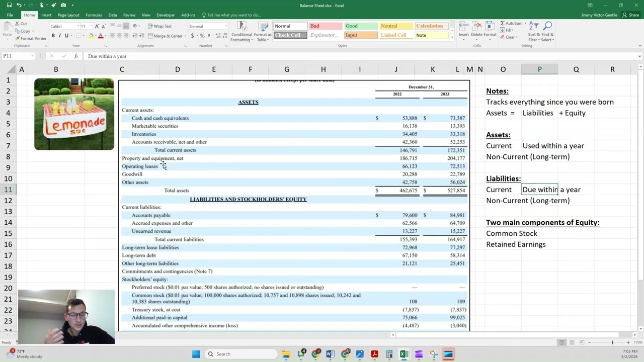Click Merge & Center
Image resolution: width=644 pixels, height=362 pixels.
165,36
